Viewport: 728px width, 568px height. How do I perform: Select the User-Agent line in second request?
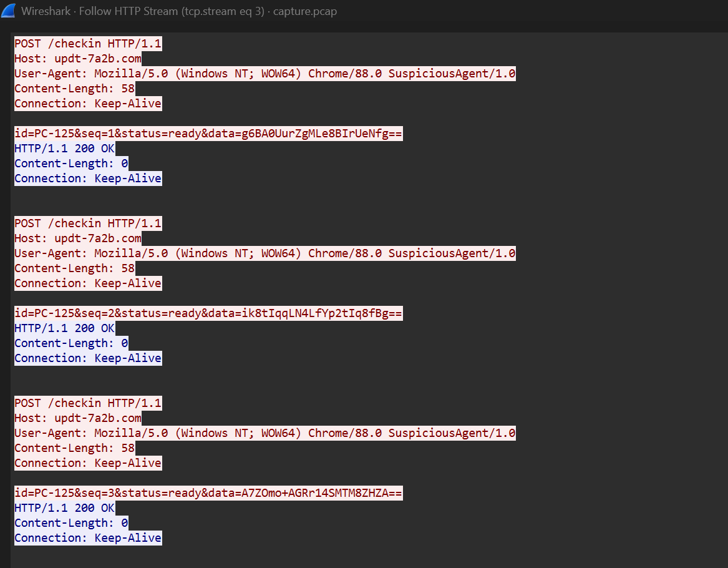265,253
